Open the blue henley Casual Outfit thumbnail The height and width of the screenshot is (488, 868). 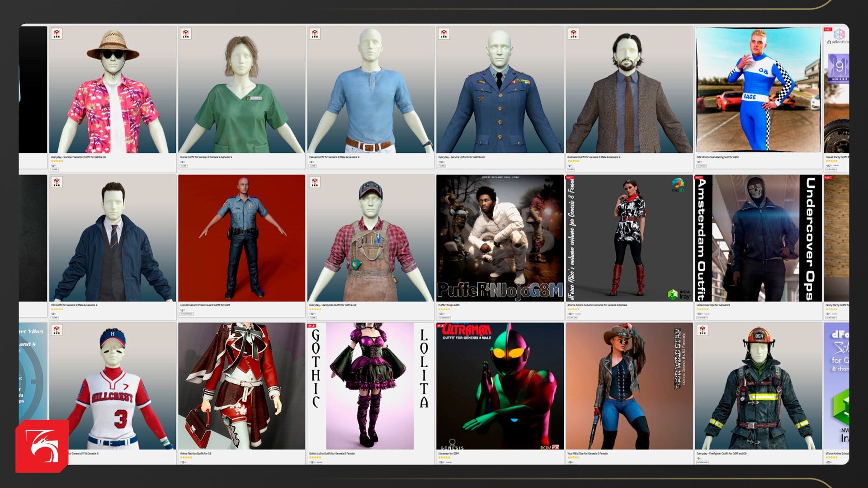(371, 89)
